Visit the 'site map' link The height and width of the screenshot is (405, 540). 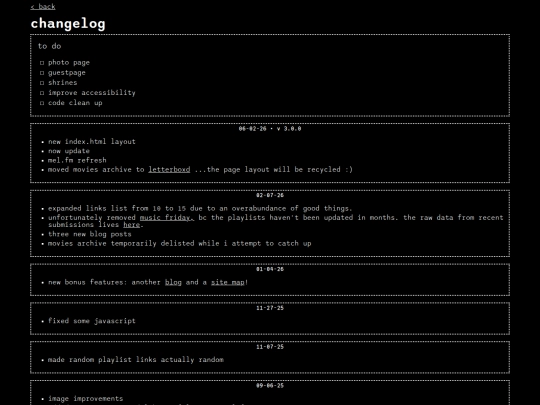pos(228,282)
